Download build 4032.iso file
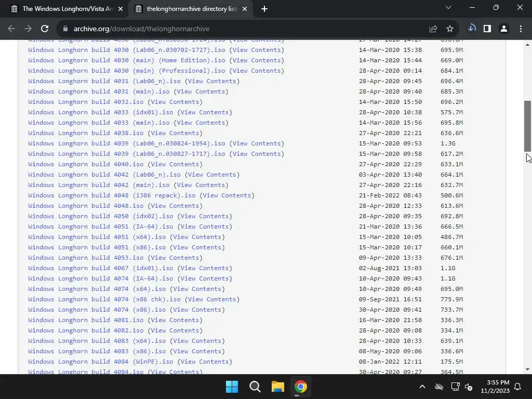Viewport: 532px width, 399px height. tap(86, 102)
